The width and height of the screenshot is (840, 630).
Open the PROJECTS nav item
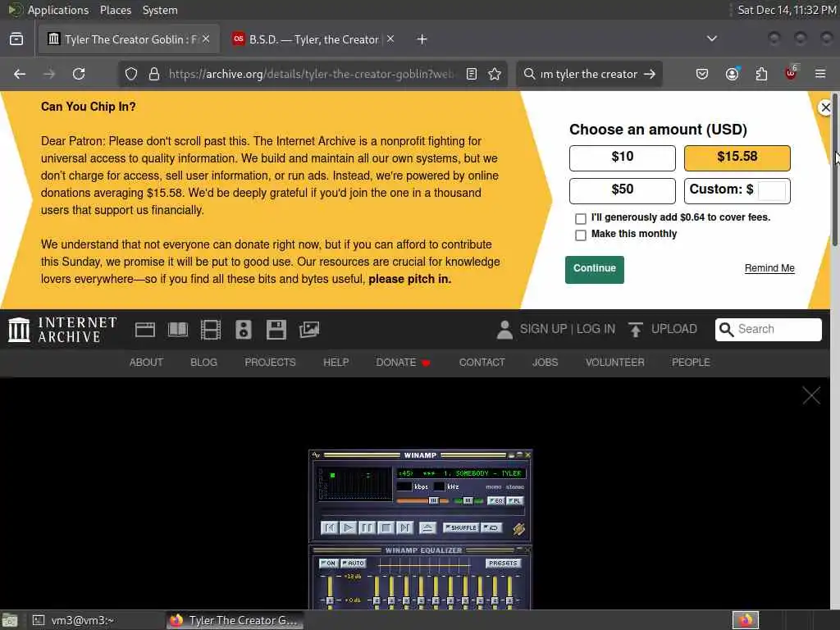point(270,362)
